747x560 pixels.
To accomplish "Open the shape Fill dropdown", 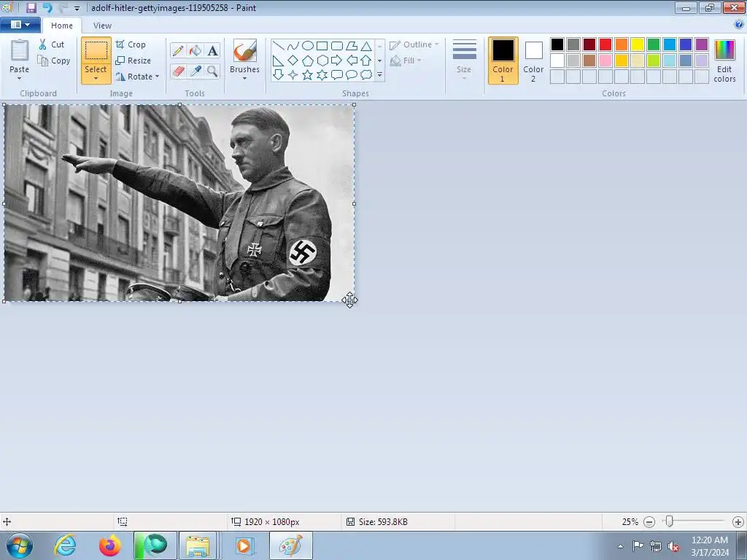I will (406, 61).
